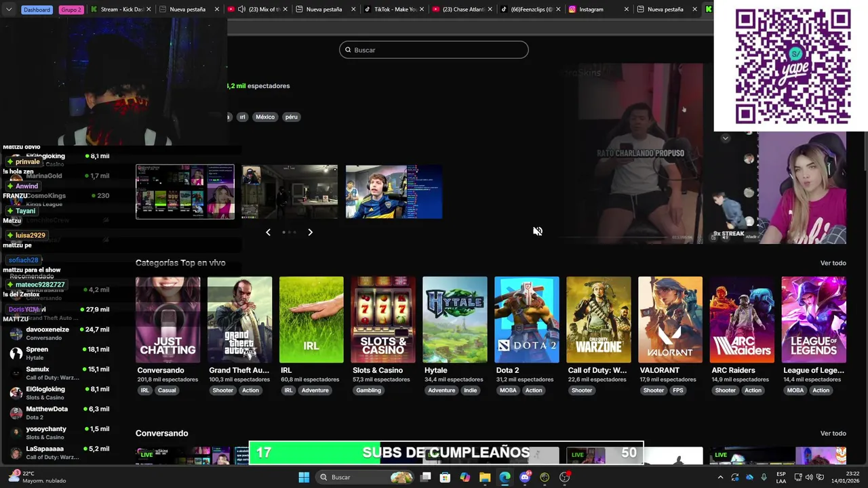This screenshot has width=868, height=488.
Task: Open the League of Legends category card
Action: point(814,320)
